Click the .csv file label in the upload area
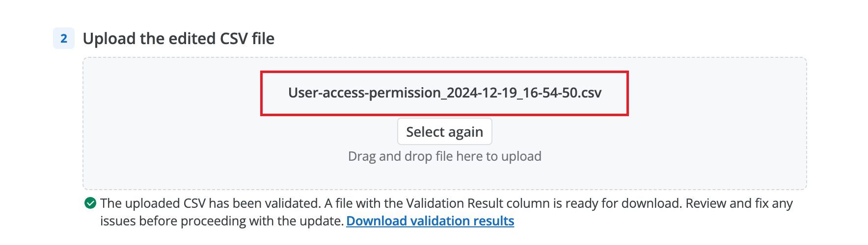This screenshot has height=245, width=868. click(x=445, y=93)
